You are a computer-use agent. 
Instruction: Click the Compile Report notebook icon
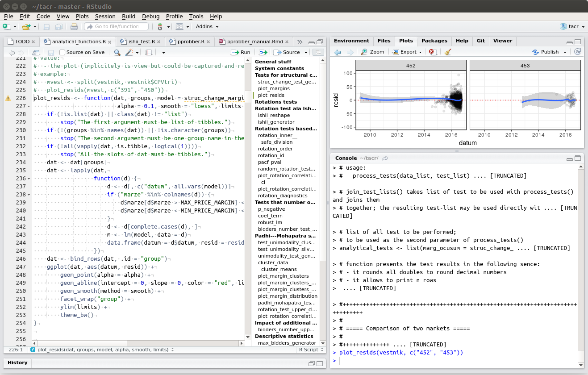click(x=149, y=52)
